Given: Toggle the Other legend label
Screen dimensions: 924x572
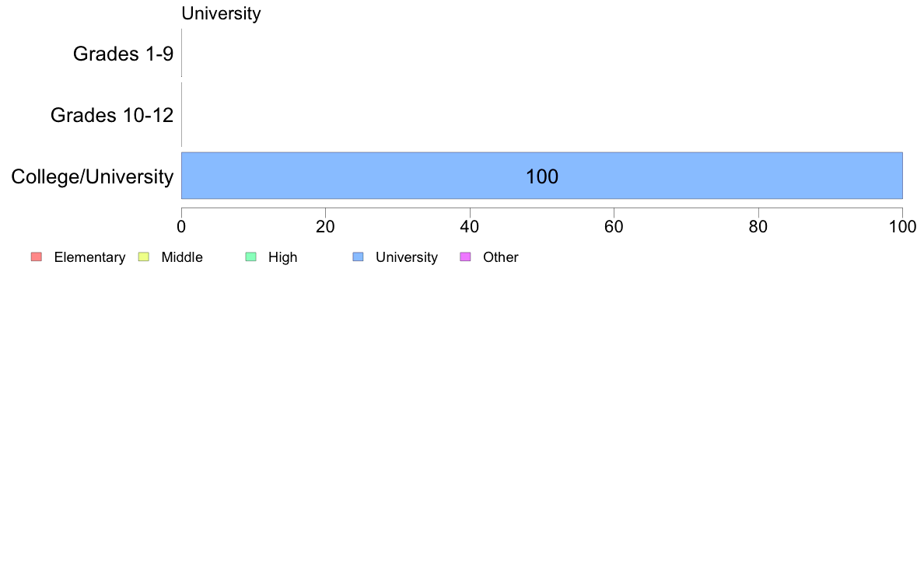Looking at the screenshot, I should (500, 257).
